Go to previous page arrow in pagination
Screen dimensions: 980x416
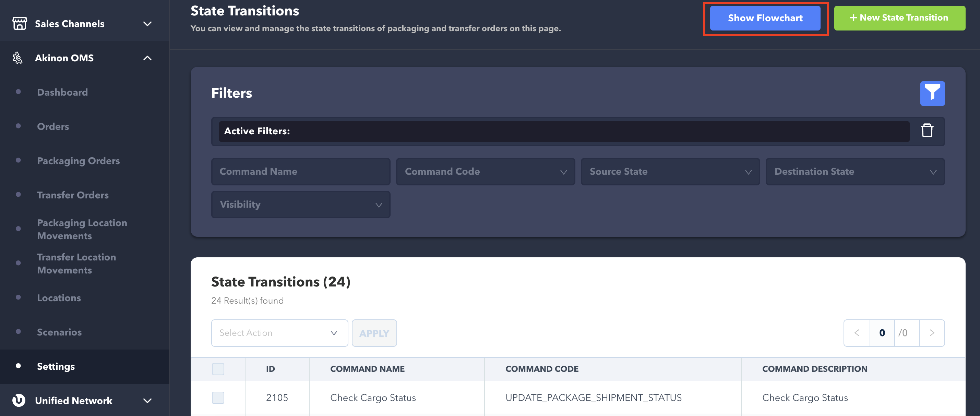857,333
